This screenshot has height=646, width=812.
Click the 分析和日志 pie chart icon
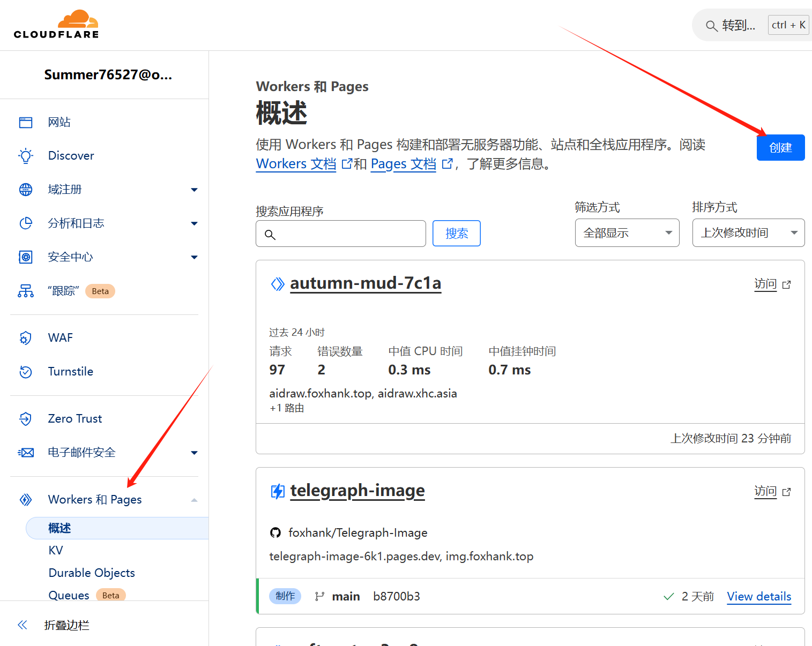pyautogui.click(x=26, y=223)
